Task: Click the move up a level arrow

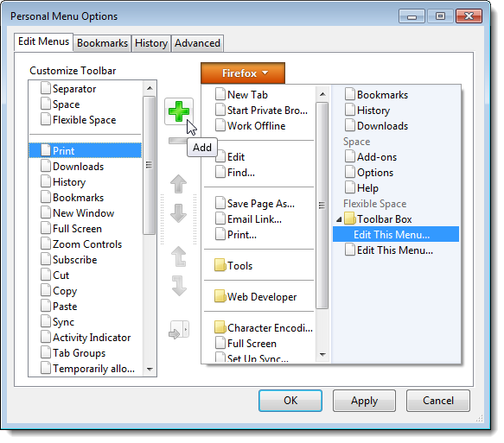Action: pos(179,256)
